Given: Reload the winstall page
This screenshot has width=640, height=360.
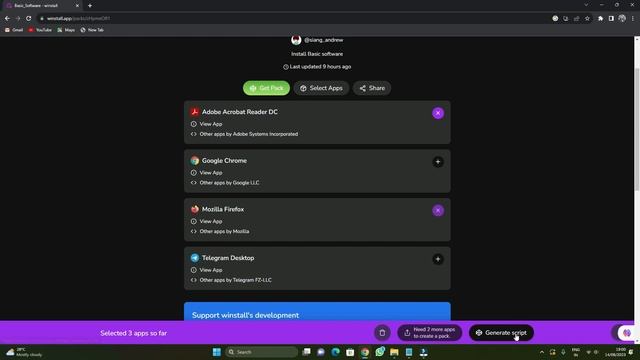Looking at the screenshot, I should click(x=29, y=18).
